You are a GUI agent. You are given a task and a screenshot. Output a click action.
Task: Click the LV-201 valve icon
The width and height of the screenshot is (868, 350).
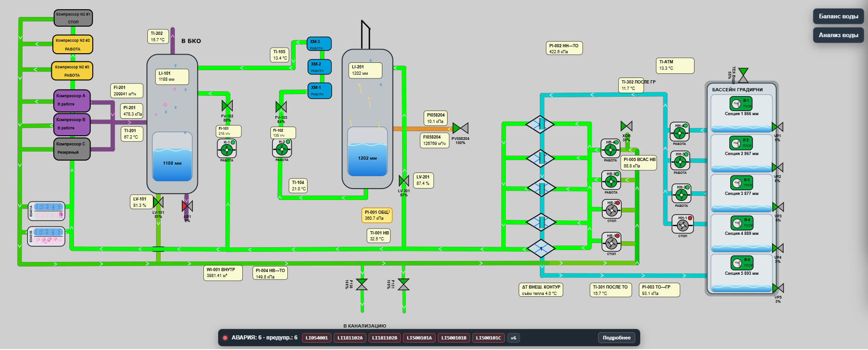click(404, 181)
